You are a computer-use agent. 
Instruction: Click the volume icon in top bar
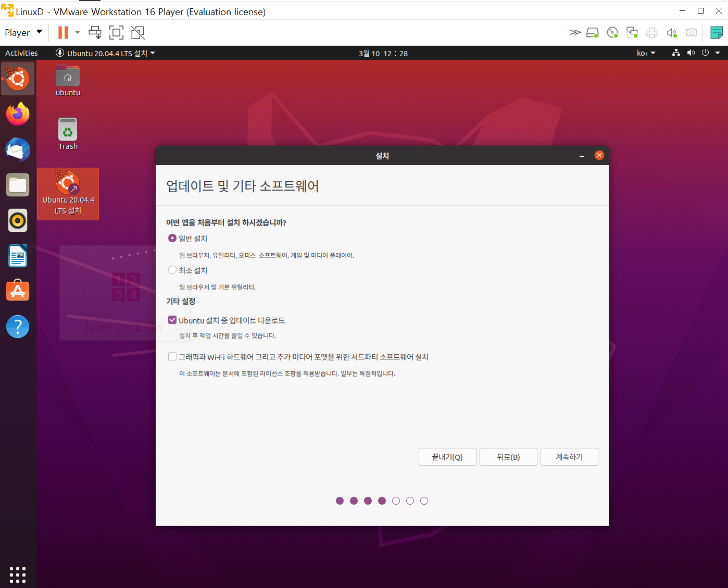pos(691,53)
